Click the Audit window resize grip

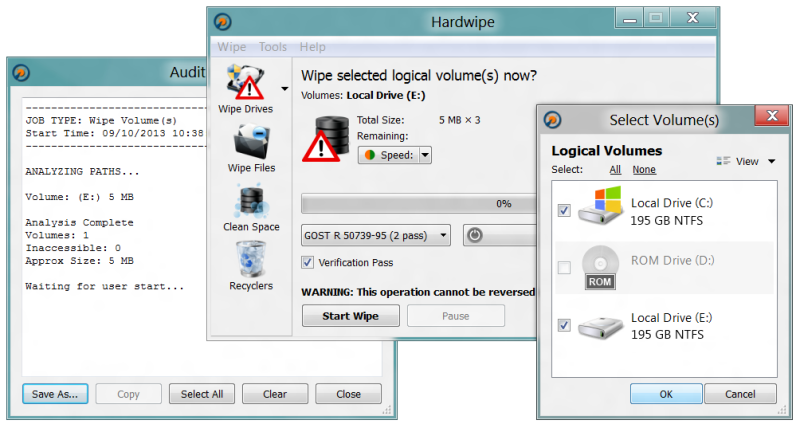coord(387,410)
